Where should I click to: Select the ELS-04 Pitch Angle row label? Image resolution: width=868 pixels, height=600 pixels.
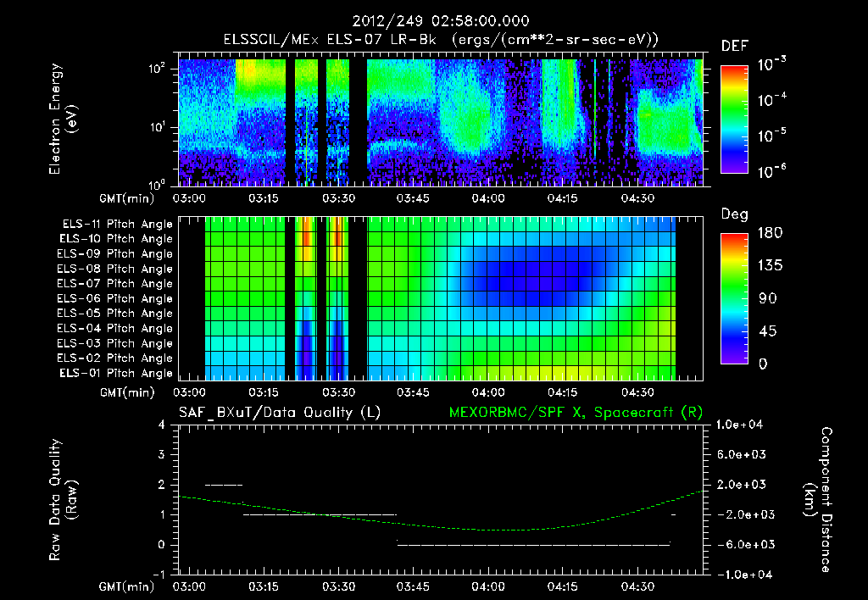coord(114,328)
